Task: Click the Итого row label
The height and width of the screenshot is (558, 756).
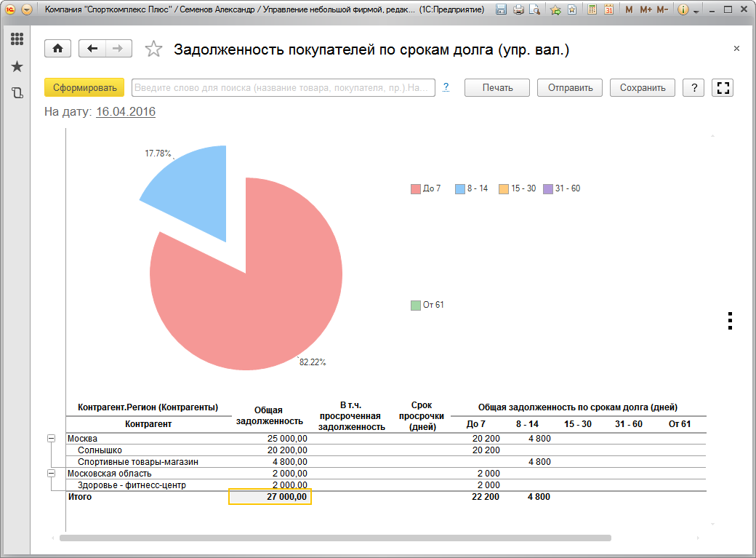Action: pyautogui.click(x=80, y=497)
